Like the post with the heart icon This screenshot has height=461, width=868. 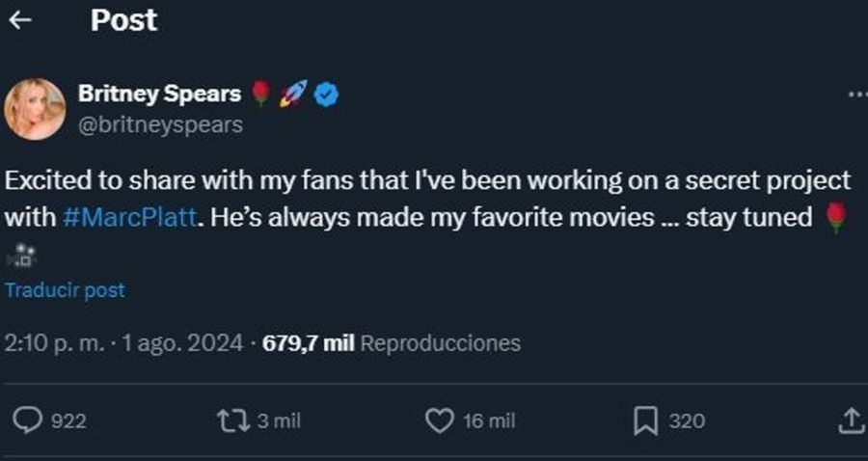(x=439, y=420)
